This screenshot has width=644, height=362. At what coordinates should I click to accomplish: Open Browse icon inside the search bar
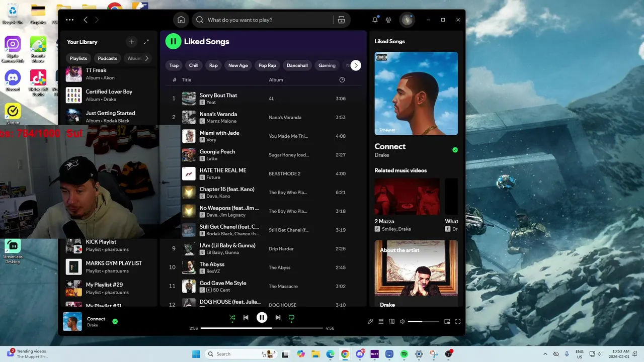(x=341, y=20)
